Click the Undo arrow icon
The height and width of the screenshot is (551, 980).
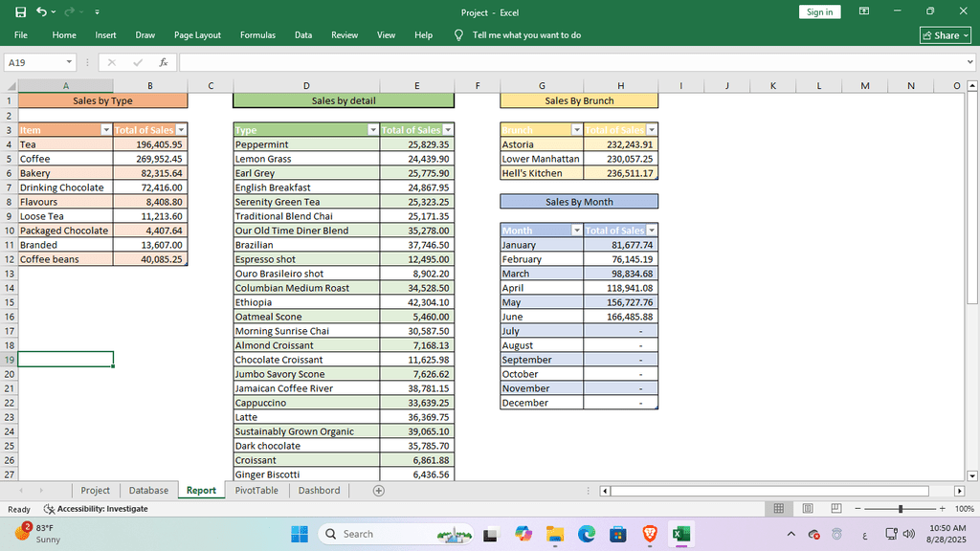(41, 12)
